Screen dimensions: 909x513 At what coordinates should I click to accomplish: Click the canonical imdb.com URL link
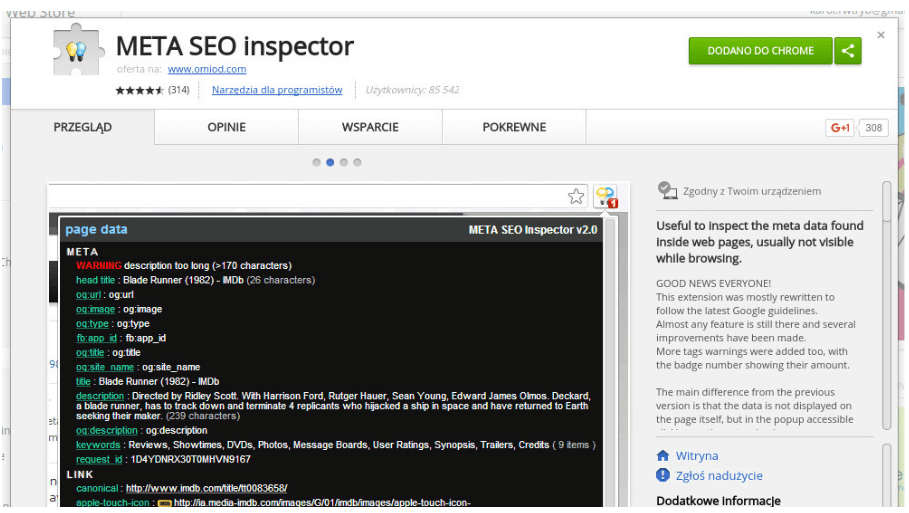coord(206,488)
